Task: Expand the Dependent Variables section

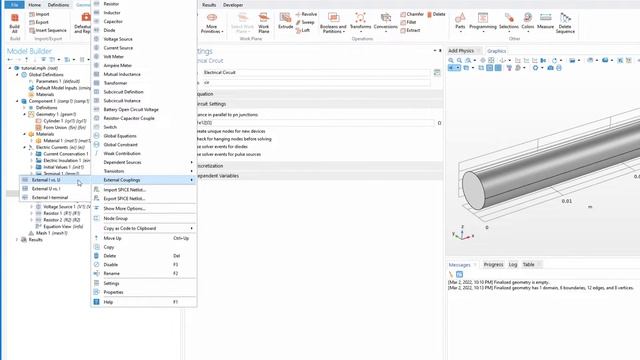Action: (x=319, y=176)
